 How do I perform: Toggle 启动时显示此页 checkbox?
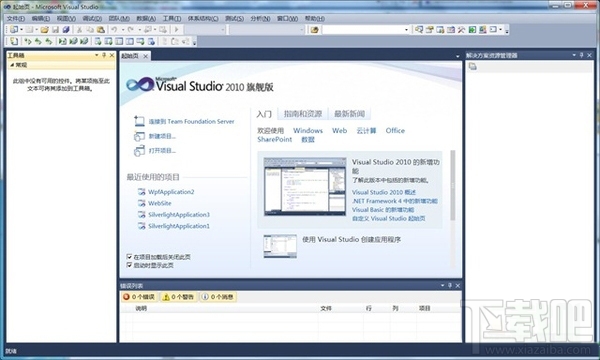[x=129, y=265]
